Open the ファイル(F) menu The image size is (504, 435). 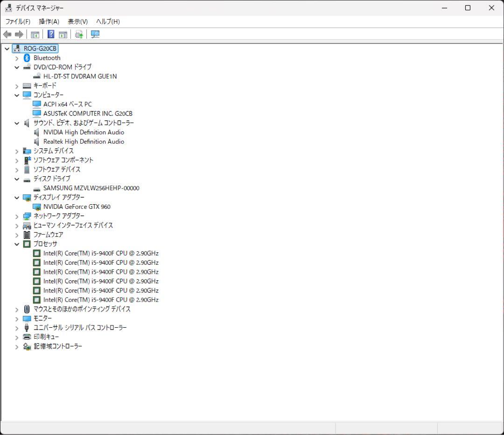[18, 21]
